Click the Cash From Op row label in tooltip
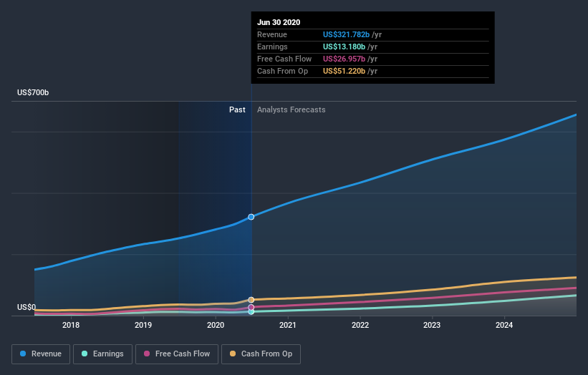Image resolution: width=588 pixels, height=375 pixels. click(x=282, y=71)
